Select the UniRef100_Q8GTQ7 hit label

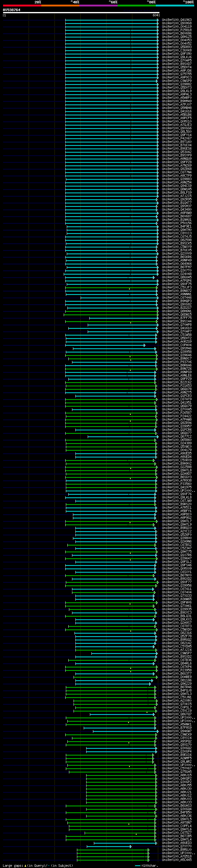tap(177, 714)
